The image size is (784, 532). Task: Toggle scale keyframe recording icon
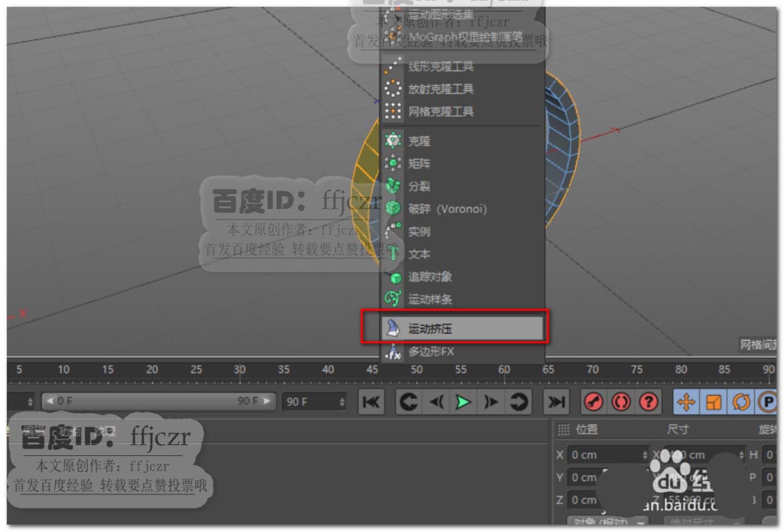click(x=713, y=402)
